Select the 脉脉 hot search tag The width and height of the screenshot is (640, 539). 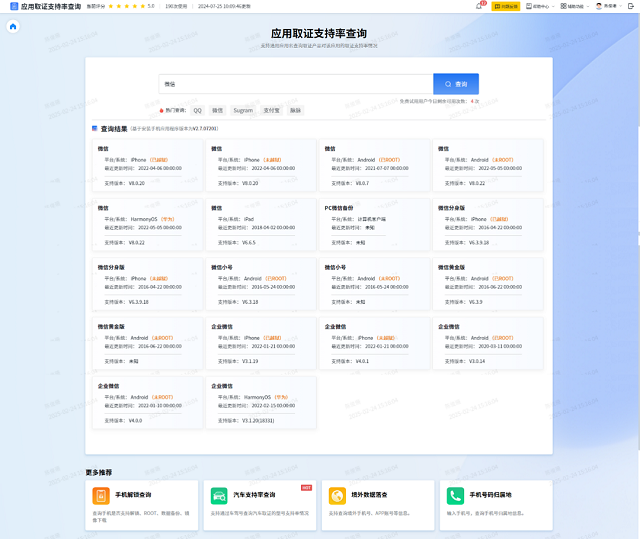click(x=295, y=111)
